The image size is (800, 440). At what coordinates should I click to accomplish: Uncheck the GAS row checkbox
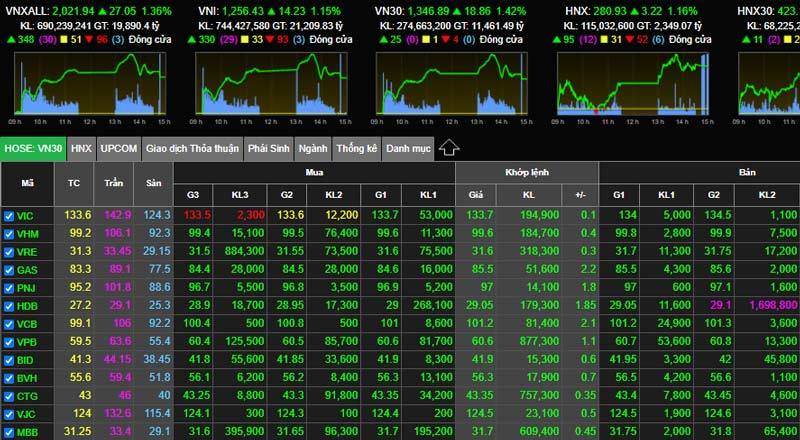click(9, 269)
